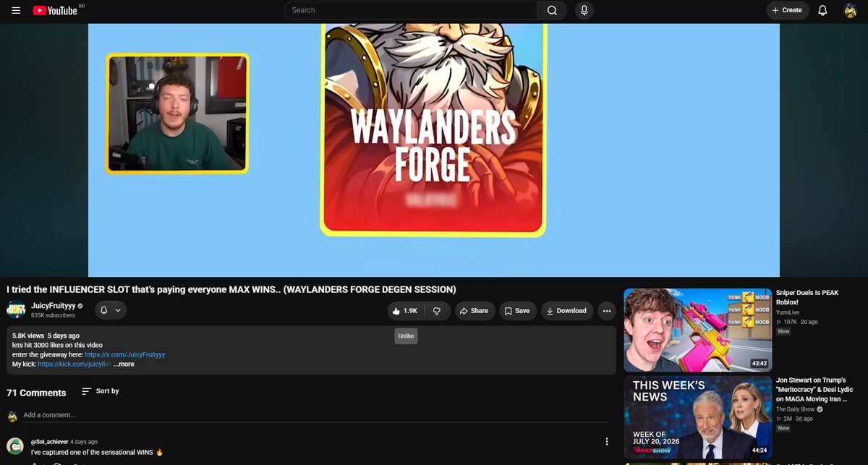Click the Waylanders Forge video player
This screenshot has height=465, width=868.
434,149
